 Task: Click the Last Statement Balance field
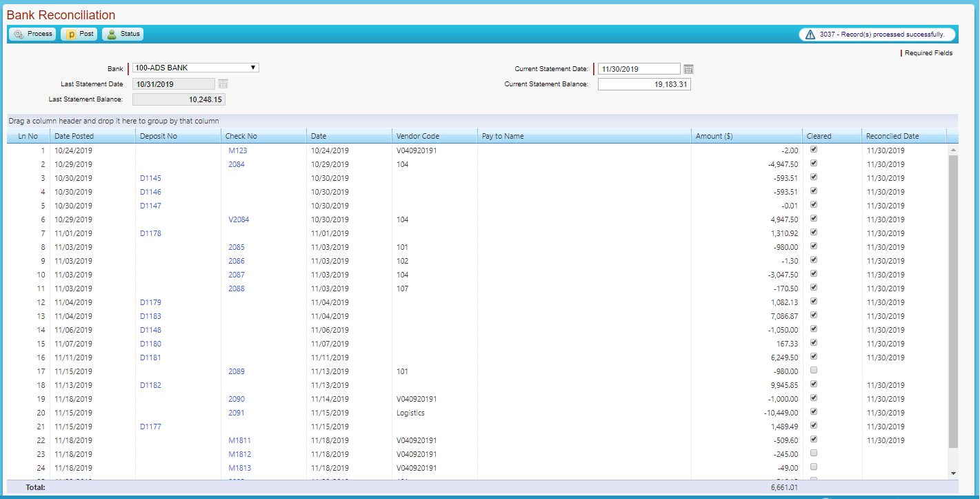point(179,99)
